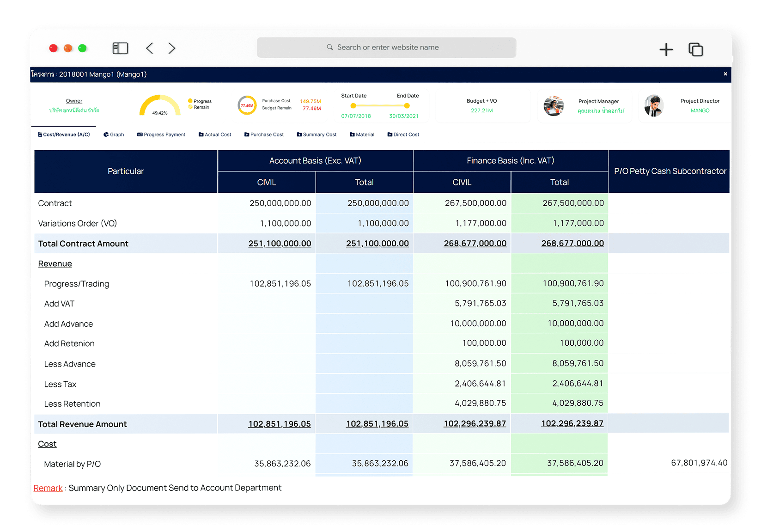Focus the website search address field
The height and width of the screenshot is (532, 767).
pyautogui.click(x=387, y=48)
